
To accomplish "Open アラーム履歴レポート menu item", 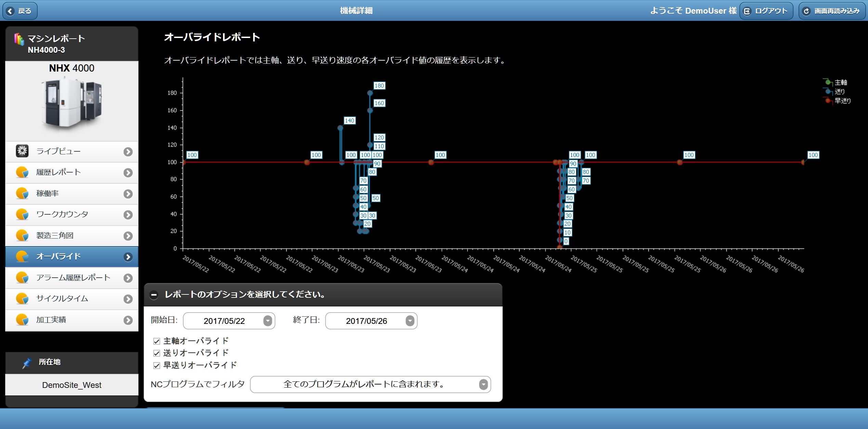I will tap(72, 278).
